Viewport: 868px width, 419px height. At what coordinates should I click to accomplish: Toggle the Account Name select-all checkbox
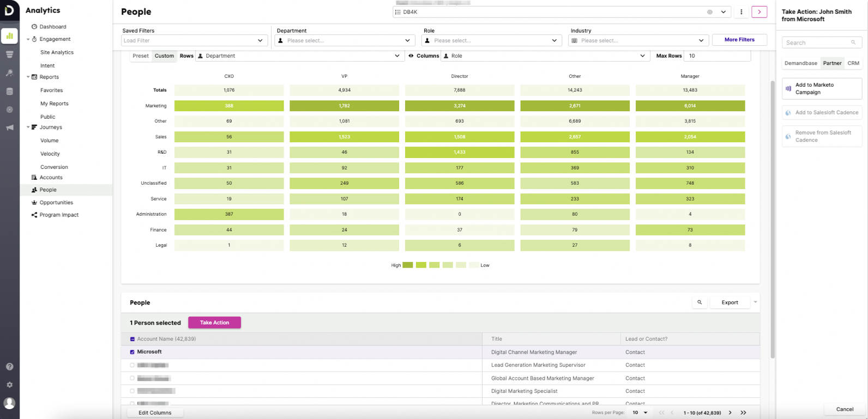[x=132, y=339]
